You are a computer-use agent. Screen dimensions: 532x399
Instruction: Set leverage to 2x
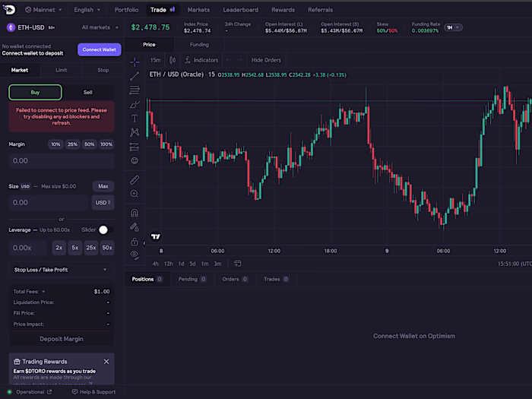coord(59,248)
